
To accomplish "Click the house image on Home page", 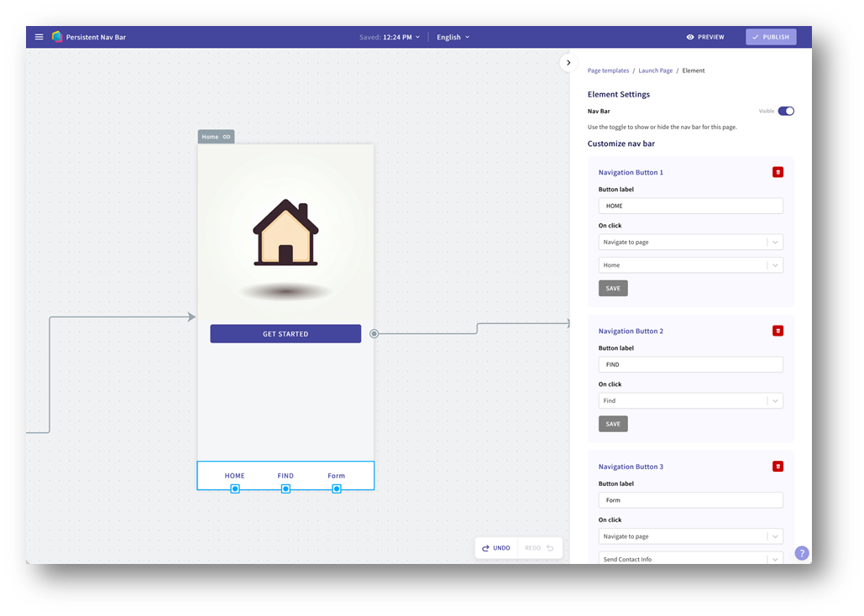I will coord(285,233).
